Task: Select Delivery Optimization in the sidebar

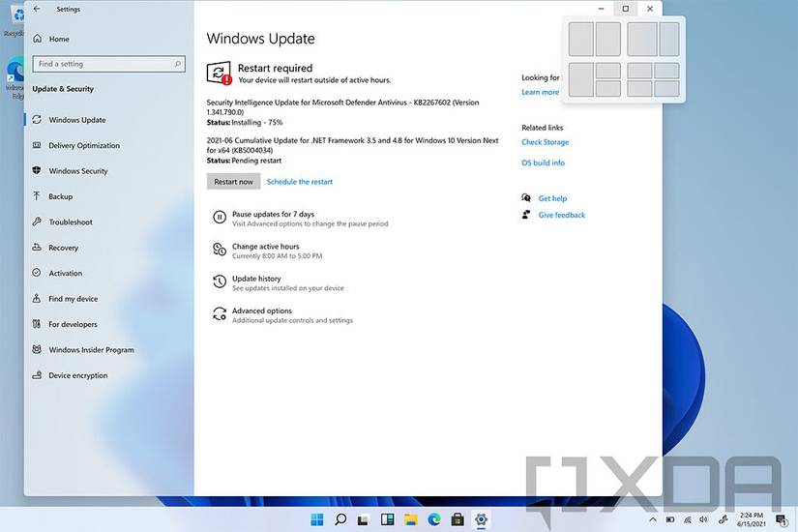Action: (76, 146)
